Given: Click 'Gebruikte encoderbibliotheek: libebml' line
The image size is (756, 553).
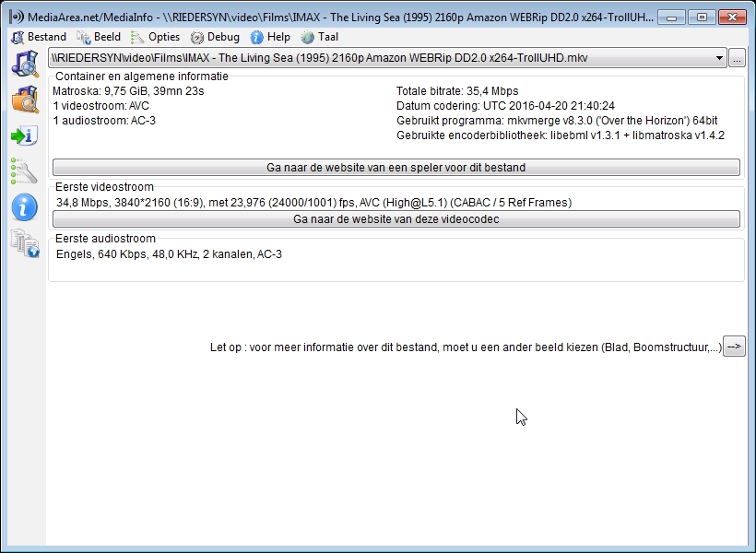Looking at the screenshot, I should point(561,135).
